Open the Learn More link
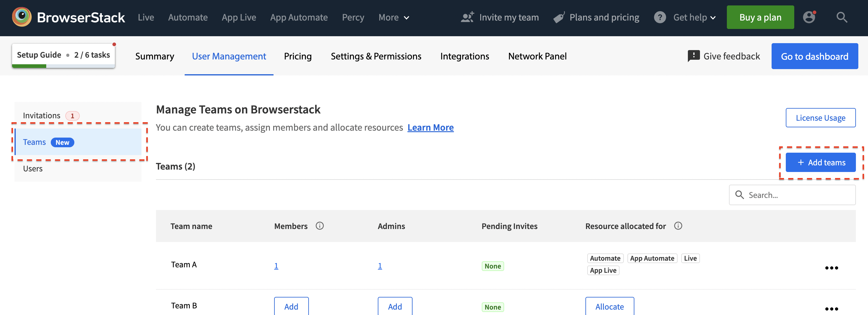 430,128
